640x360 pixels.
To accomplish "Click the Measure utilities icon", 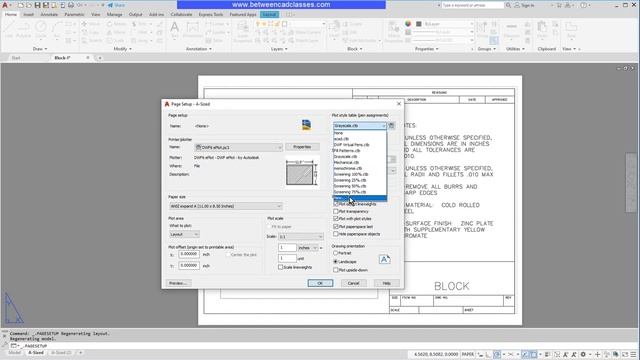I will coord(511,29).
